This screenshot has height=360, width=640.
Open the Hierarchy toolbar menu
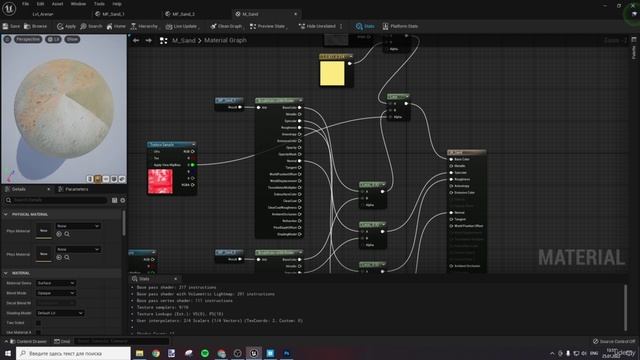144,26
